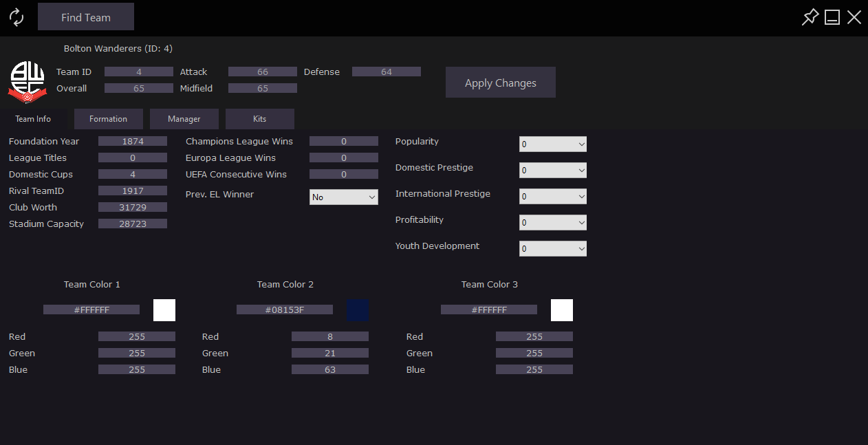
Task: Edit Team Color 3 Blue value
Action: (534, 369)
